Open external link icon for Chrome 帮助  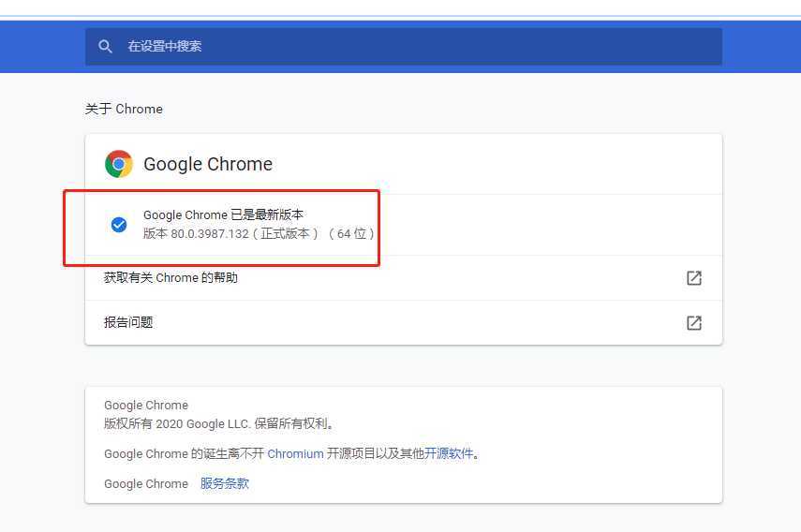693,278
